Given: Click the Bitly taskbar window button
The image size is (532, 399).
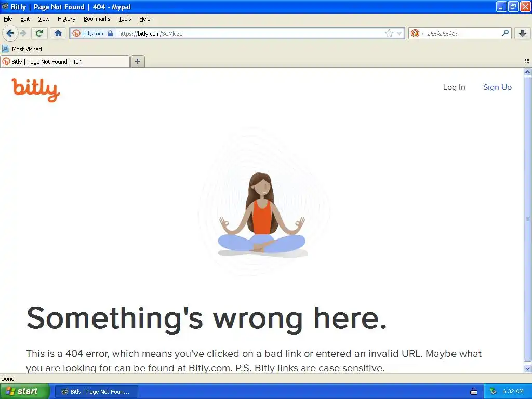Looking at the screenshot, I should click(x=96, y=392).
